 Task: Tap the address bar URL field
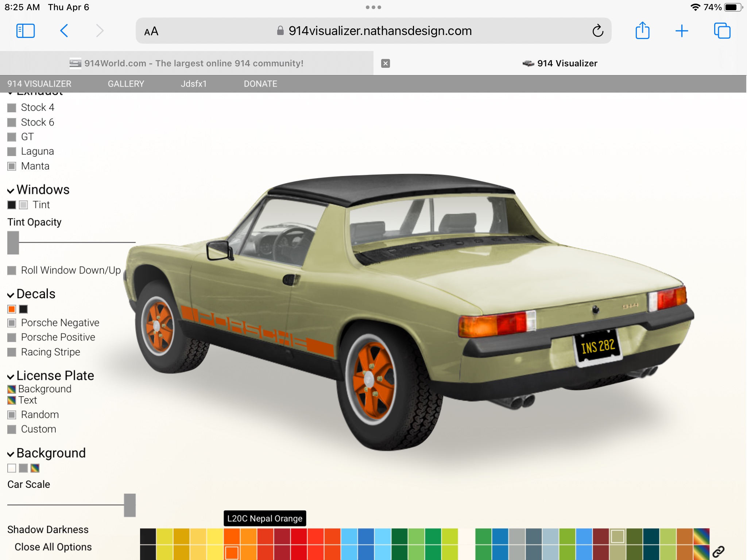[x=379, y=31]
